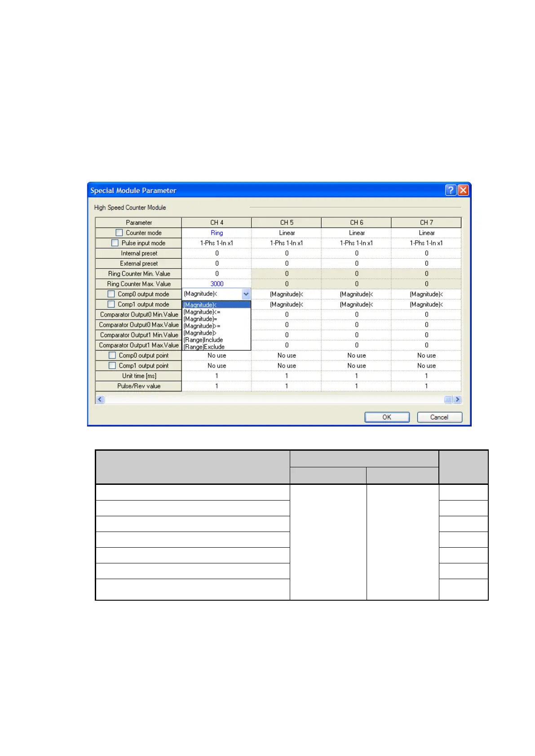Click CH 4 Comp1 output point No use cell
The width and height of the screenshot is (535, 756).
(x=217, y=366)
